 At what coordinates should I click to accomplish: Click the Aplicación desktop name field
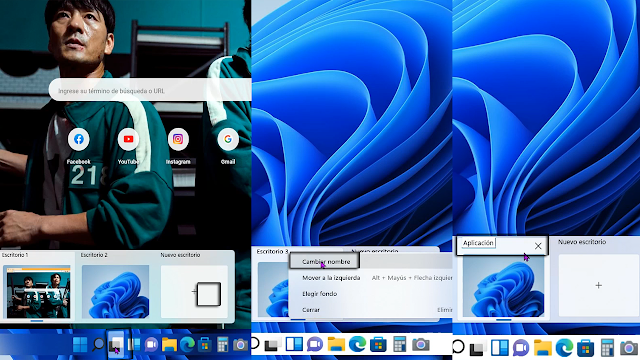[478, 243]
